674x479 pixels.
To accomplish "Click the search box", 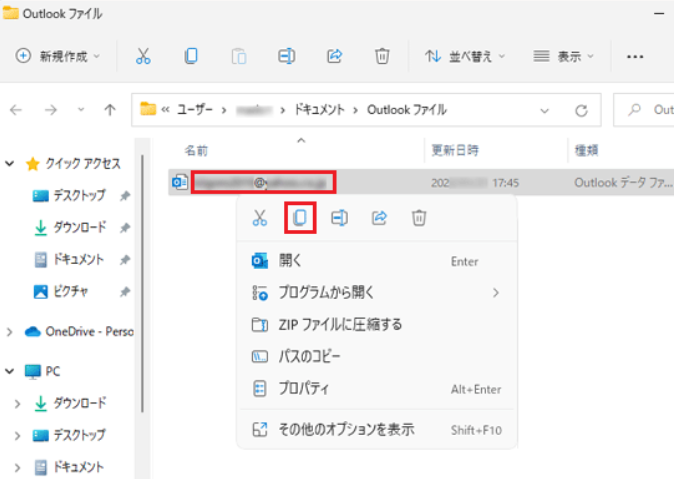I will (x=643, y=110).
